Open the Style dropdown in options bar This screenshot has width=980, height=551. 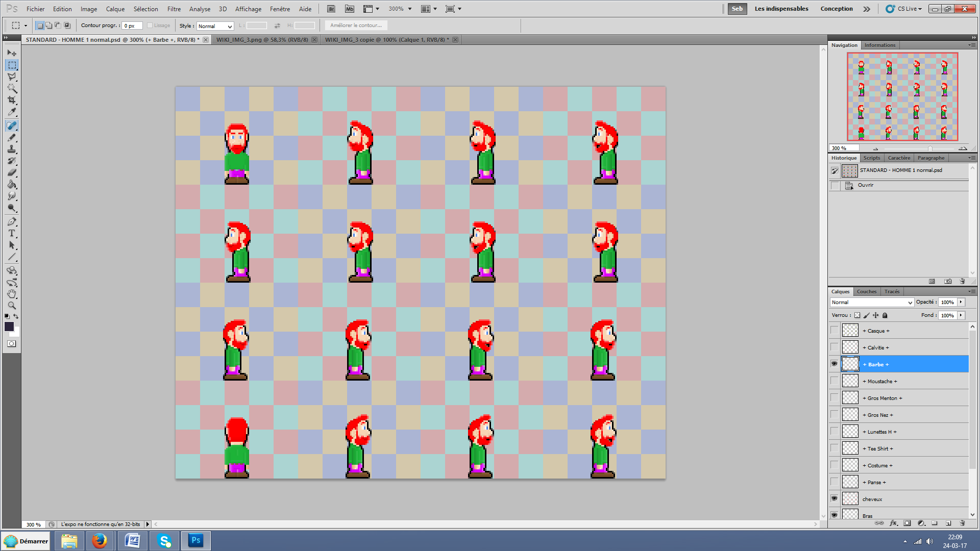click(215, 26)
